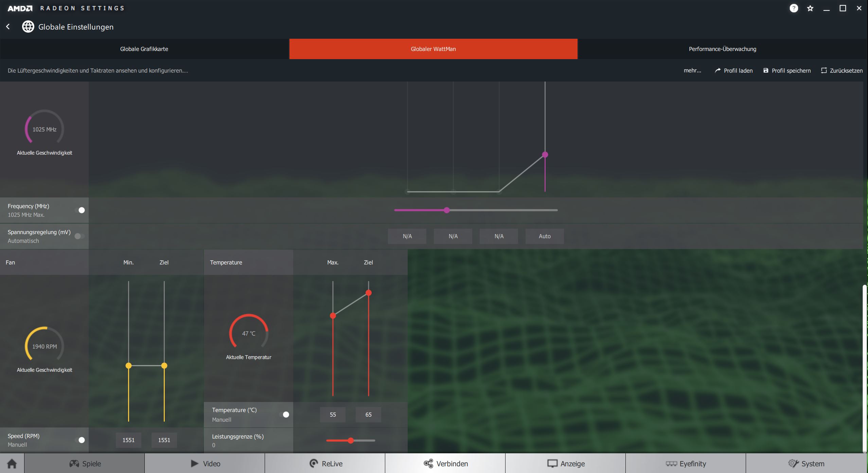The image size is (868, 473).
Task: Go to the Home icon
Action: coord(12,463)
